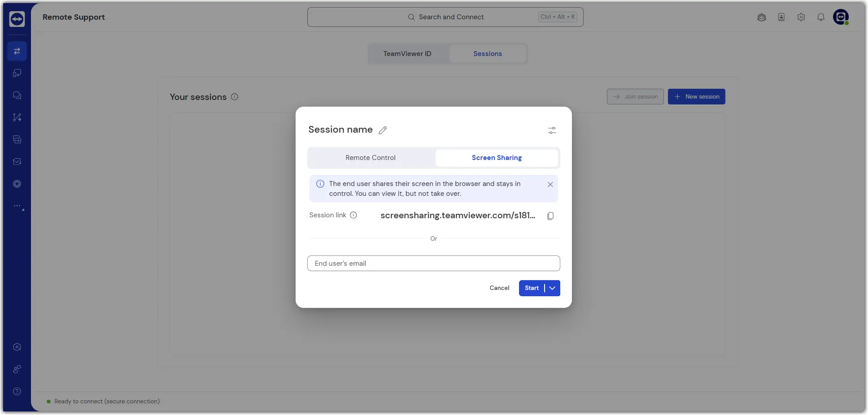This screenshot has height=415, width=868.
Task: Click the Session name heading text
Action: (x=340, y=130)
